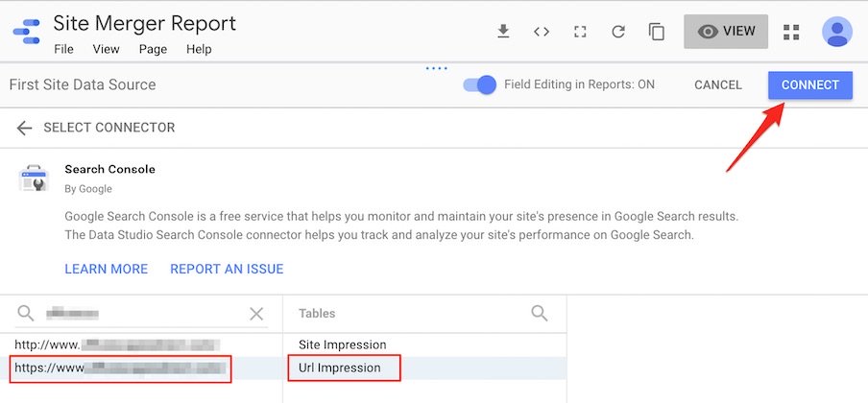Open the LEARN MORE link
The width and height of the screenshot is (868, 403).
pyautogui.click(x=107, y=269)
